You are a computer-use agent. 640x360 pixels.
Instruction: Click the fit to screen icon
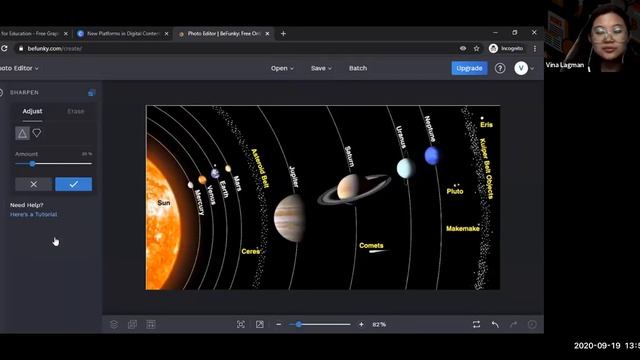[x=241, y=324]
